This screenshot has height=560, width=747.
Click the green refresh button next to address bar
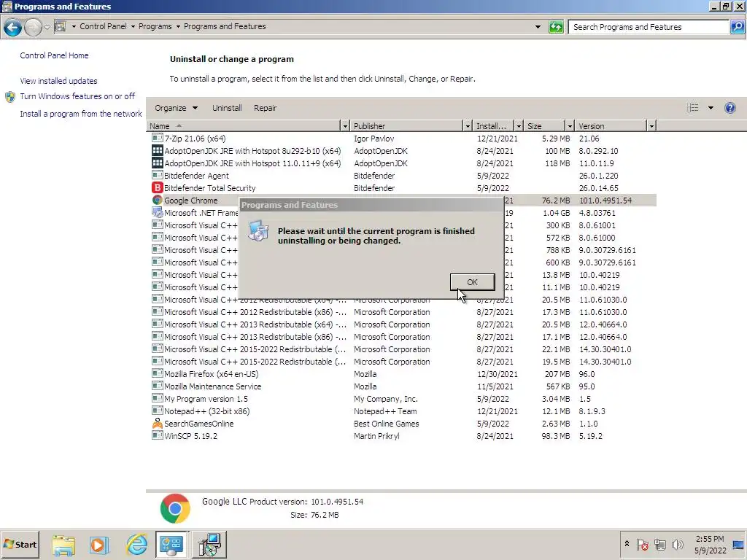coord(556,27)
